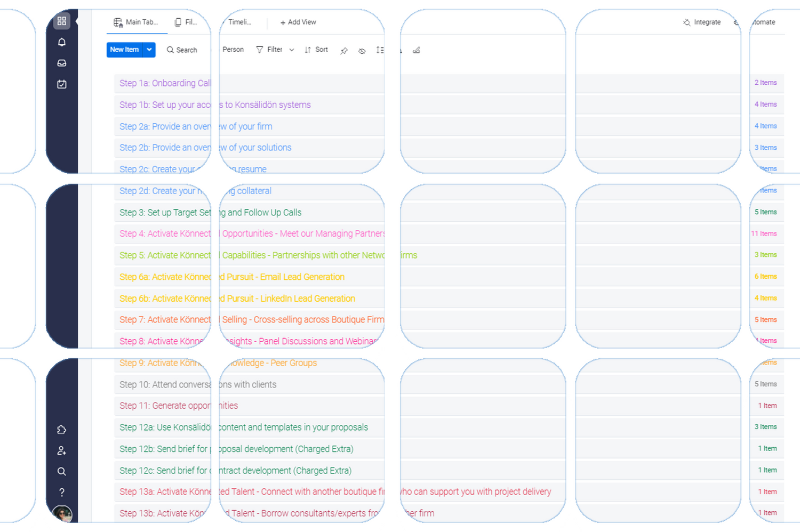Screen dimensions: 800x532
Task: Click the funnel Filter icon
Action: (x=260, y=50)
